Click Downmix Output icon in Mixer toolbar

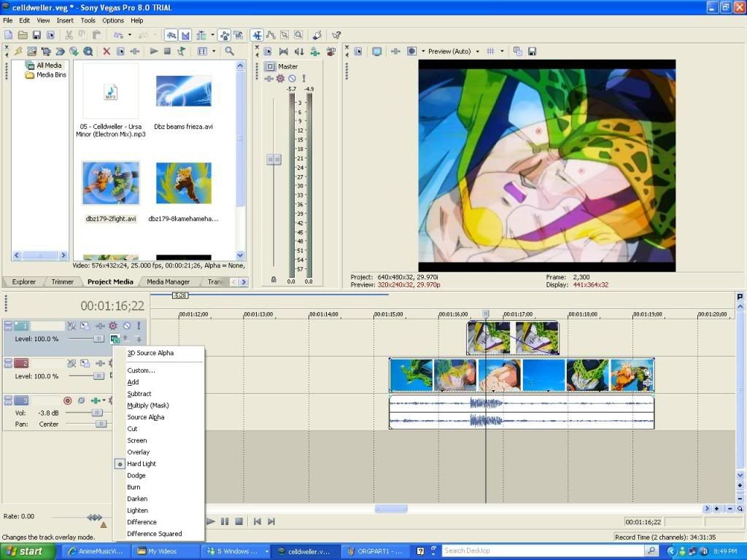(x=284, y=51)
